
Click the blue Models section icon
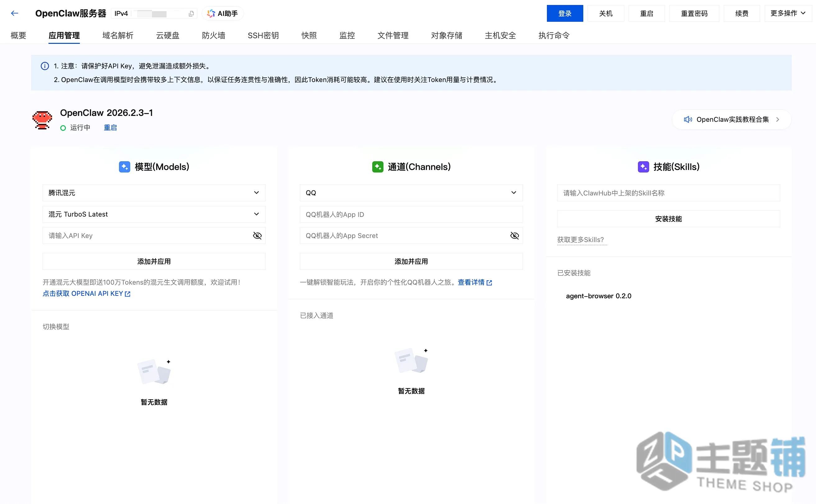tap(125, 167)
